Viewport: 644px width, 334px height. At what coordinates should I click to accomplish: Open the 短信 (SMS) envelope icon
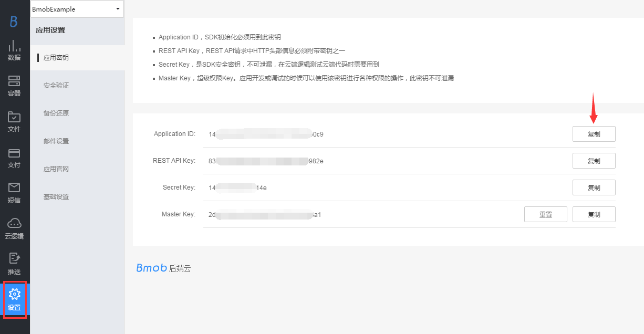[x=14, y=193]
